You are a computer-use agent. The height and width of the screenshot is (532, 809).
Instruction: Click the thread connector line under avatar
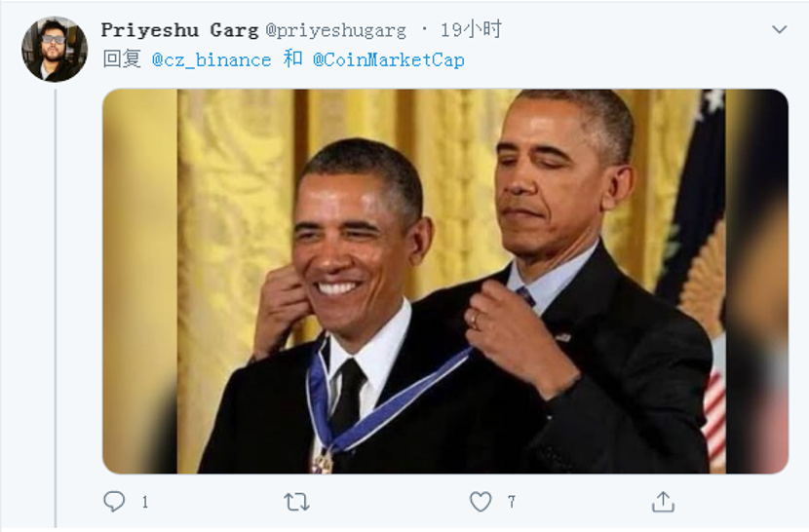[x=56, y=308]
